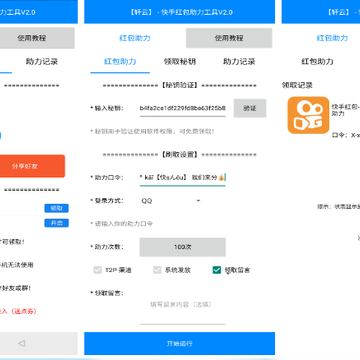Click the 100次 assist count button
The image size is (360, 360).
tap(183, 247)
